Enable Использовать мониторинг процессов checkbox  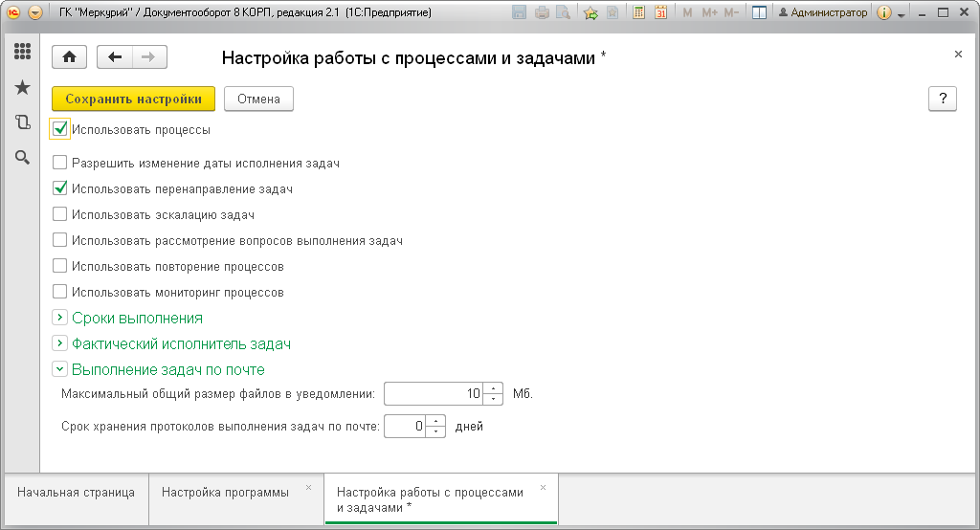coord(59,292)
